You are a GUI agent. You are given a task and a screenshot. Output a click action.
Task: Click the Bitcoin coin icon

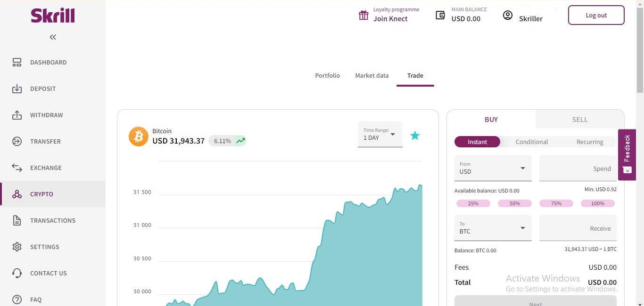click(x=139, y=137)
